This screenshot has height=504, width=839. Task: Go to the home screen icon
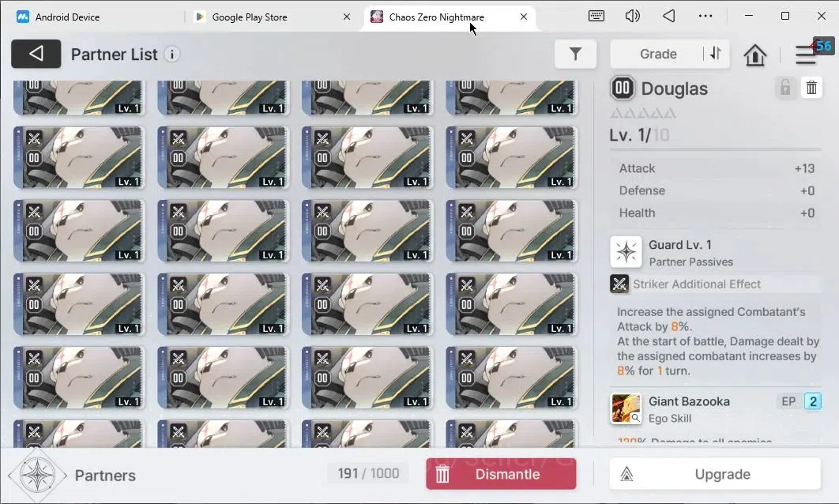[754, 55]
